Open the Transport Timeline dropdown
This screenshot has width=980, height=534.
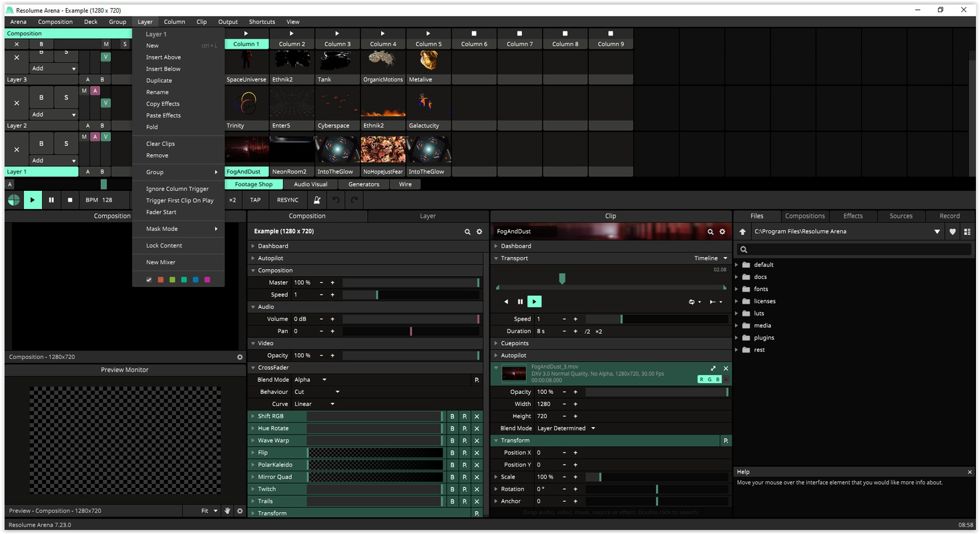[711, 258]
